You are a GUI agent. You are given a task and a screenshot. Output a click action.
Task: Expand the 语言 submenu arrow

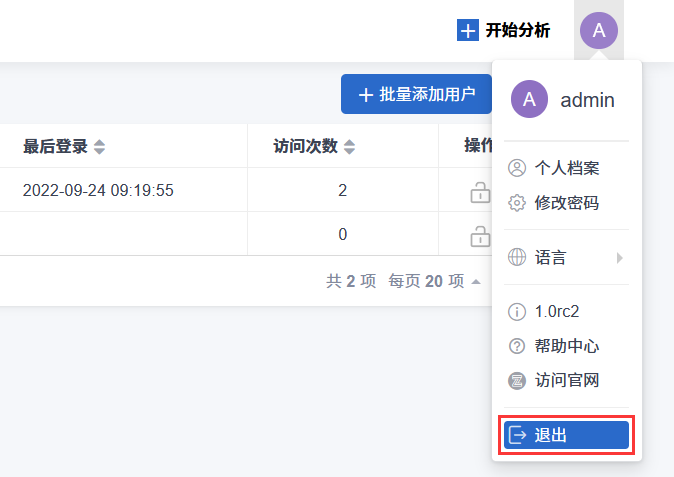click(620, 258)
